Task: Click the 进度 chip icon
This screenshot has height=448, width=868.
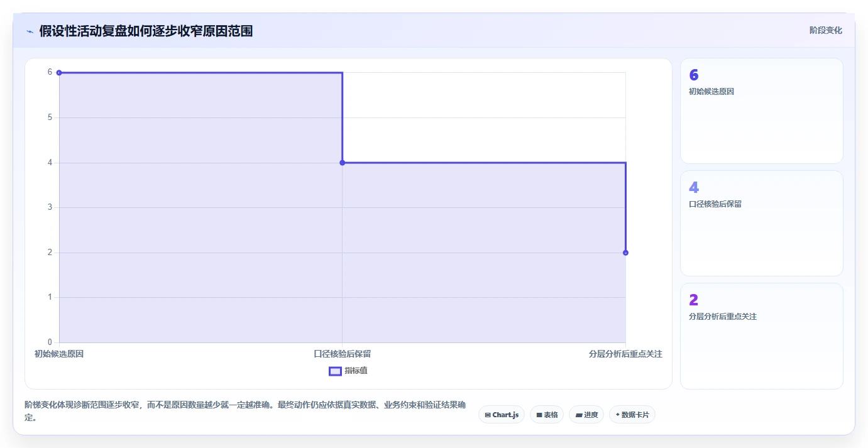Action: click(x=578, y=415)
